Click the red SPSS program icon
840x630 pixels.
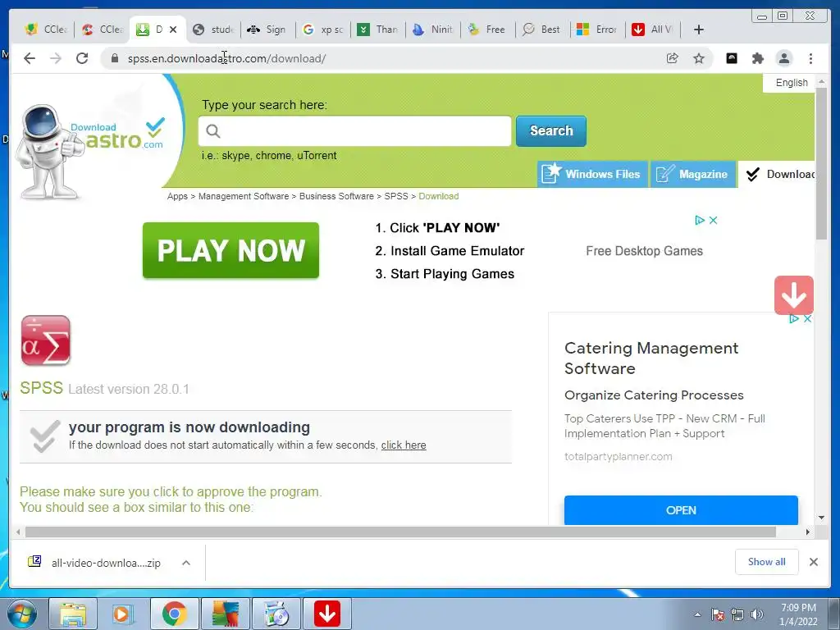tap(46, 340)
